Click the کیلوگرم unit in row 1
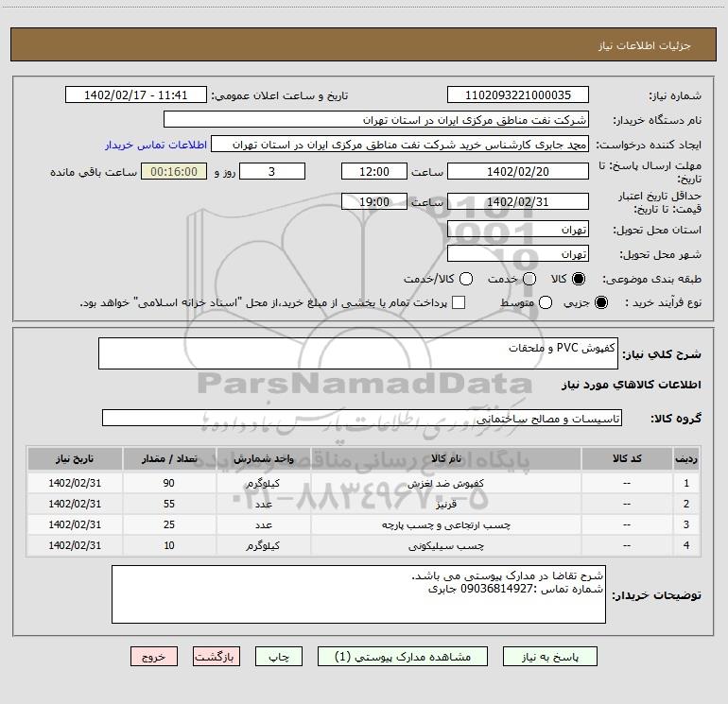 pos(263,483)
